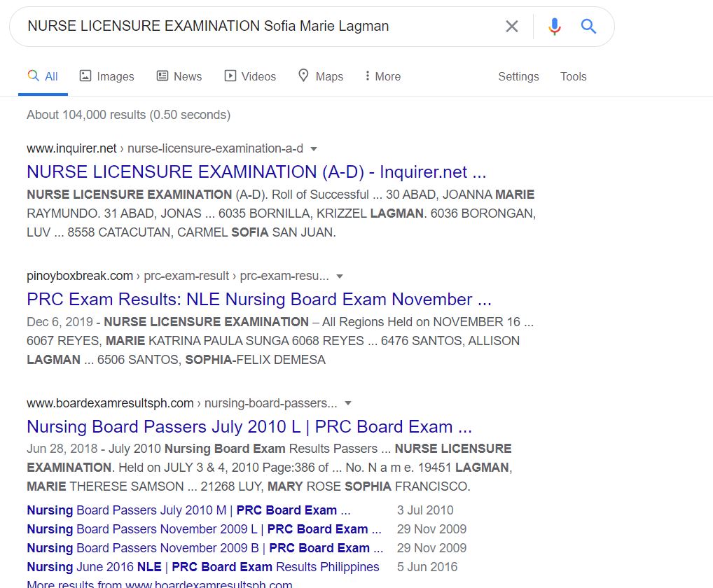Viewport: 713px width, 588px height.
Task: Open Nursing Board Passers November 2009 B sitelink
Action: click(x=205, y=548)
